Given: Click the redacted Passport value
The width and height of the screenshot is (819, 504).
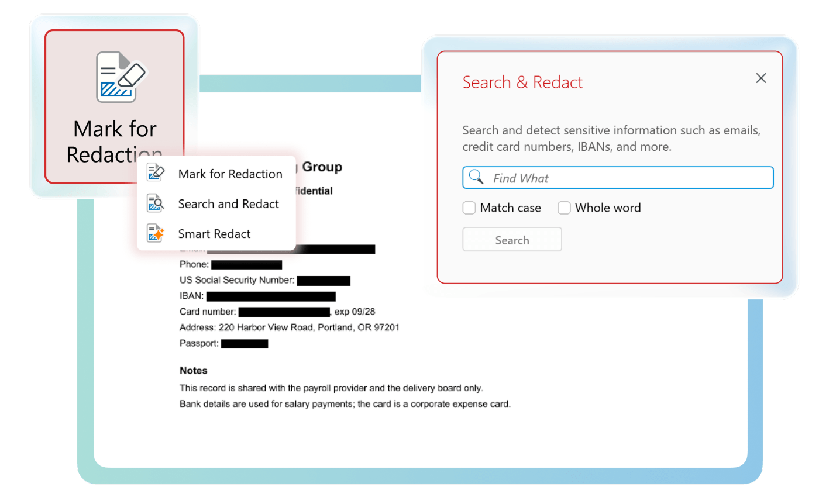Looking at the screenshot, I should tap(245, 343).
